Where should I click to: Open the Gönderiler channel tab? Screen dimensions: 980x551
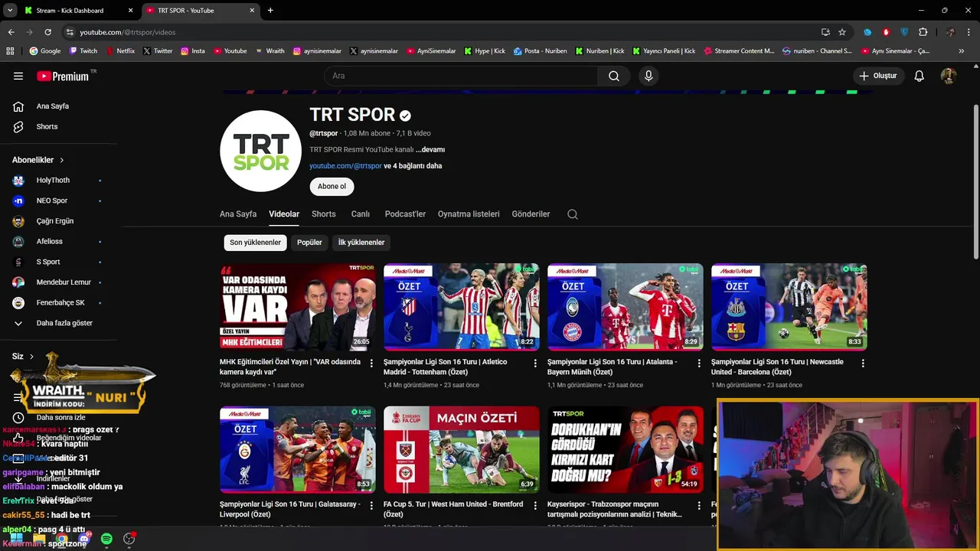pos(531,214)
